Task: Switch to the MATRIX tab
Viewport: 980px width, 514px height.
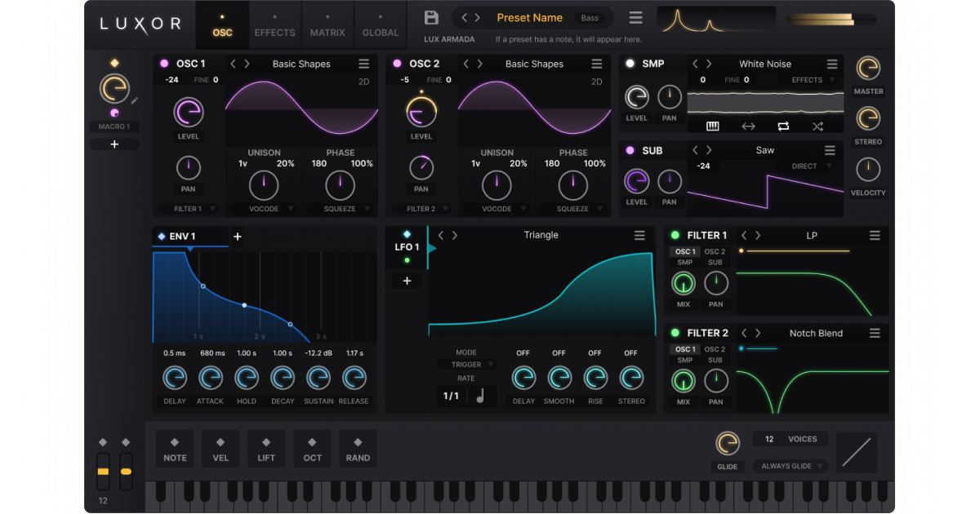Action: 327,24
